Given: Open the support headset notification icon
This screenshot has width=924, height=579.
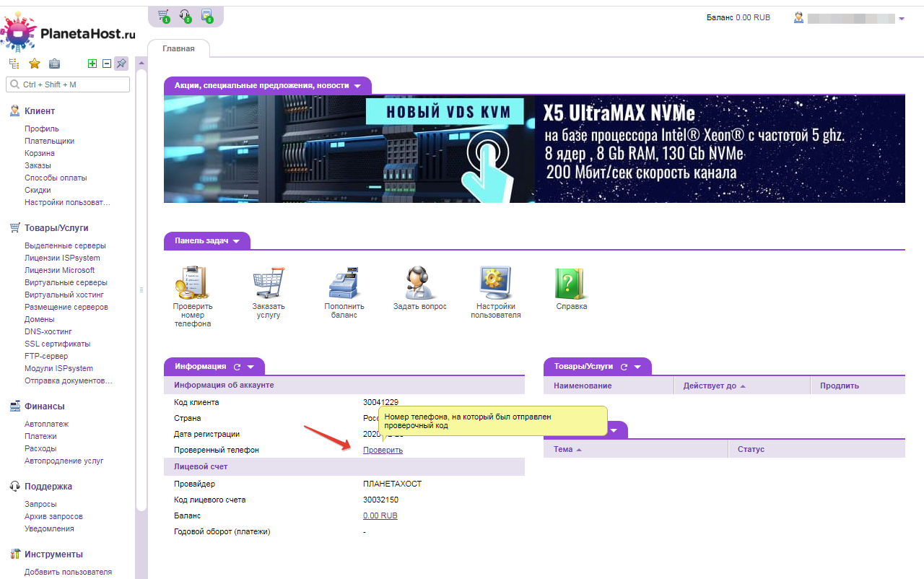Looking at the screenshot, I should (186, 15).
